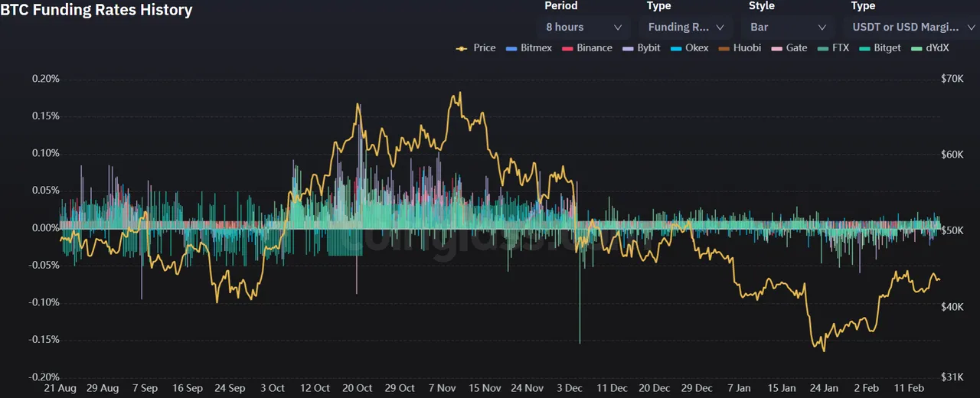
Task: Click the 7 Sep date label
Action: [x=145, y=389]
